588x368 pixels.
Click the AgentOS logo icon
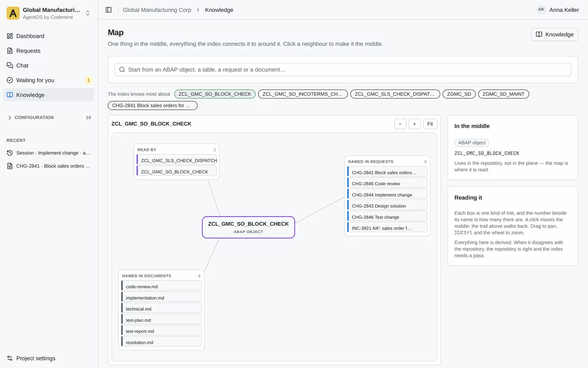pyautogui.click(x=13, y=13)
